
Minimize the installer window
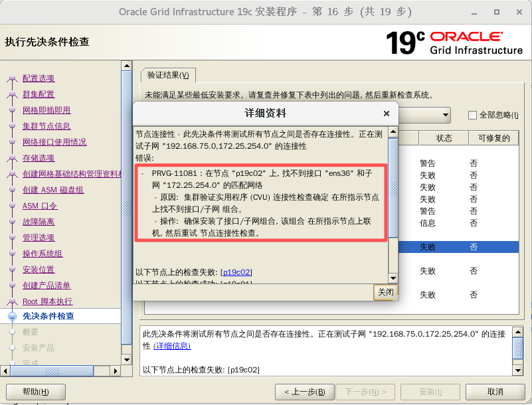click(x=474, y=13)
